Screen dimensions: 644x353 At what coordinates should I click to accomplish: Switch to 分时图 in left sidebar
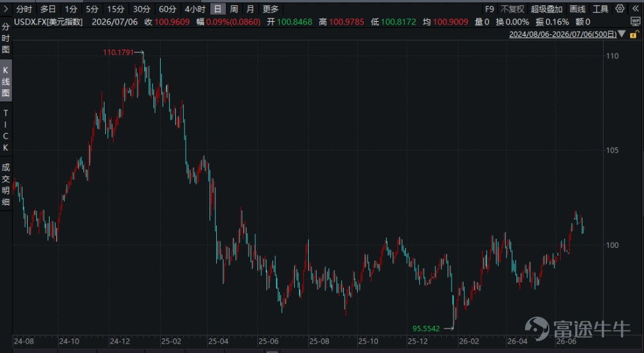pyautogui.click(x=6, y=38)
